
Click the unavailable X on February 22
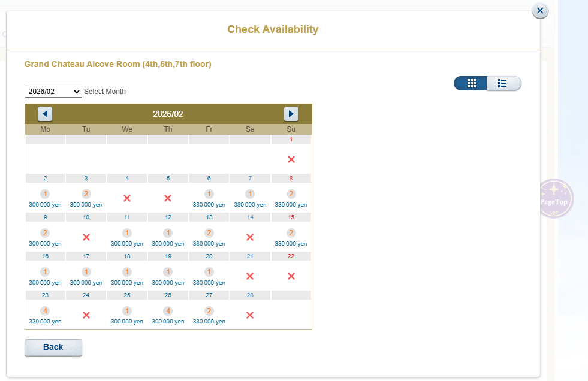[x=291, y=276]
